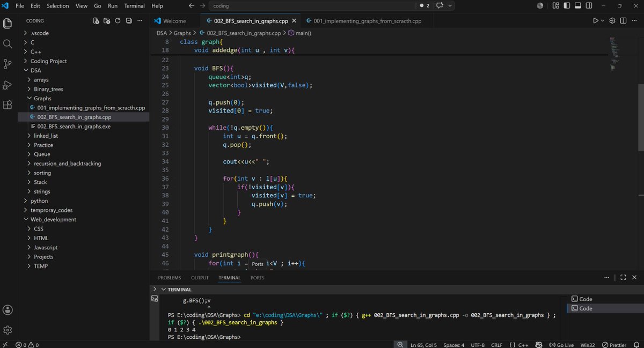Open Copilot chat dropdown chevron

pos(450,6)
